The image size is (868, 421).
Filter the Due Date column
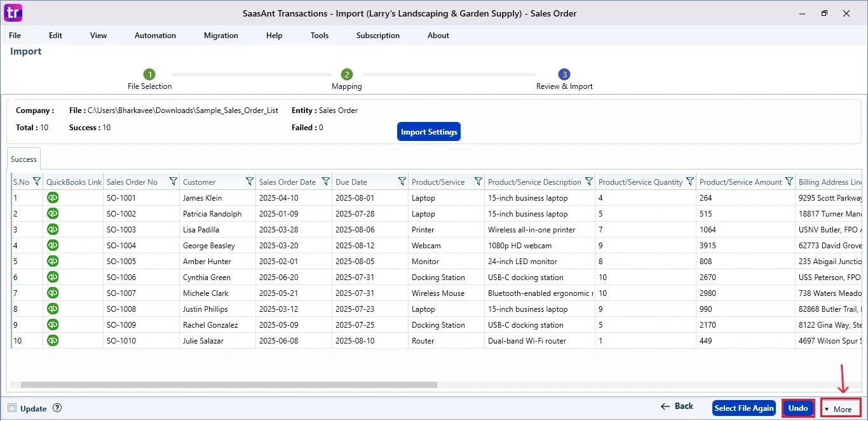point(402,182)
